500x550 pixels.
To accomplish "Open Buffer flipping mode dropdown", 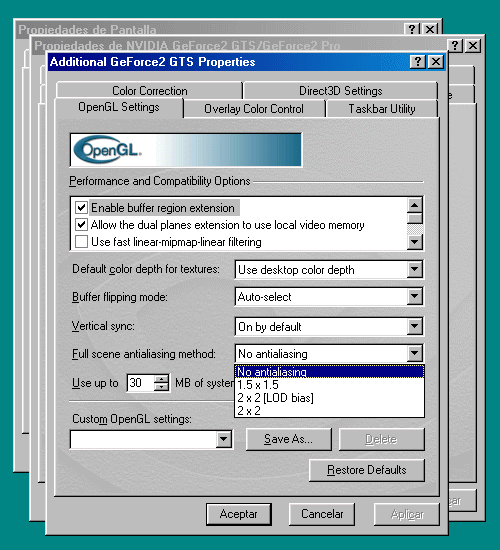I will (414, 296).
